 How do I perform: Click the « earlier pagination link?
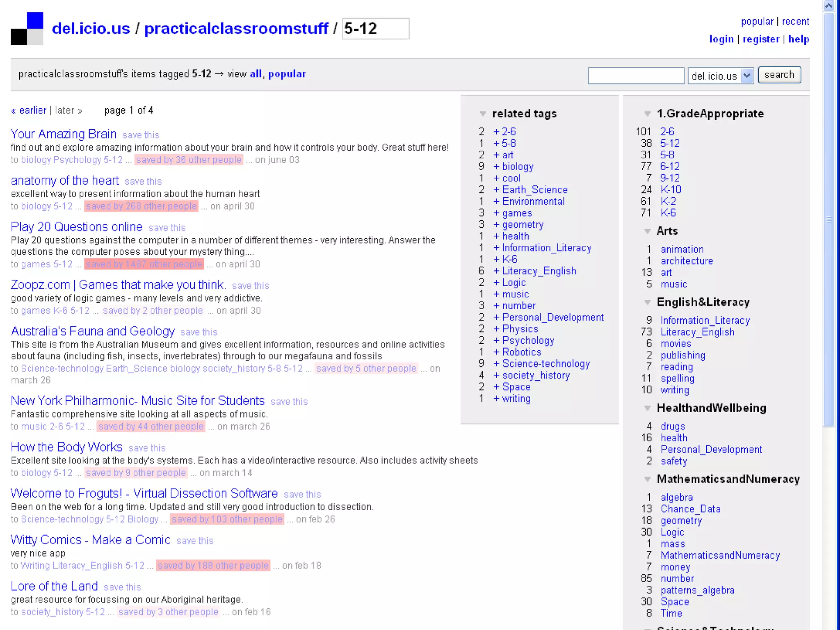[x=29, y=110]
